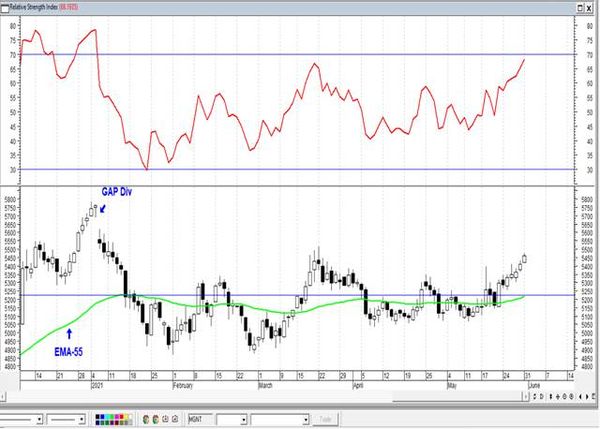Expand the wide dropdown before the greyed button
The width and height of the screenshot is (600, 429).
tap(306, 420)
